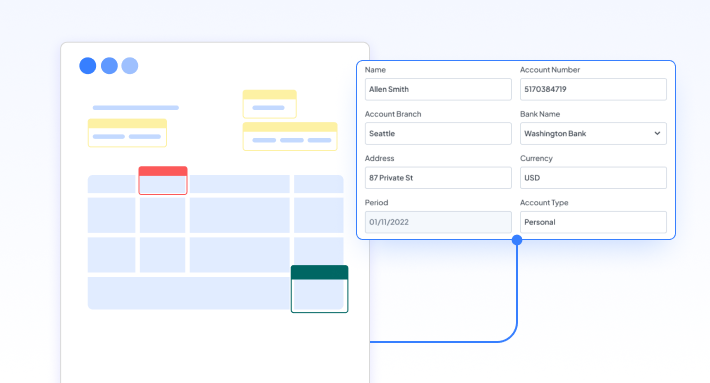Image resolution: width=710 pixels, height=383 pixels.
Task: Click the darkest blue window circle
Action: click(x=88, y=66)
